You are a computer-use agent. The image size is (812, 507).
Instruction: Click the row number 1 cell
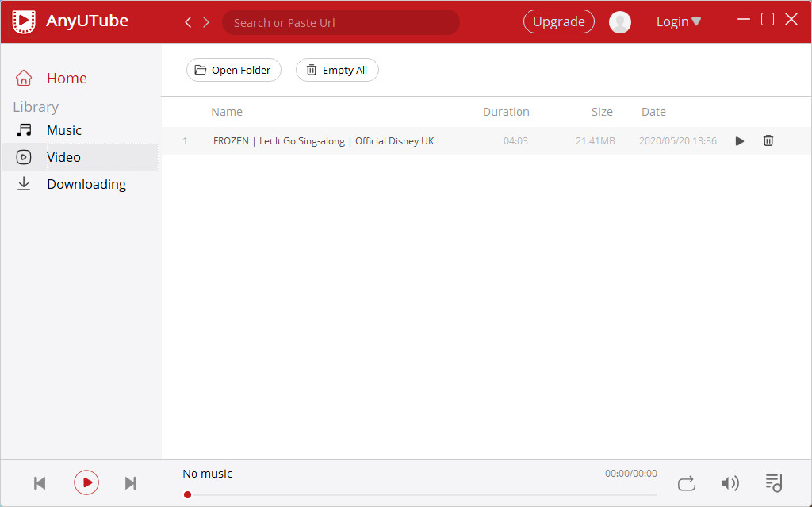pos(185,141)
